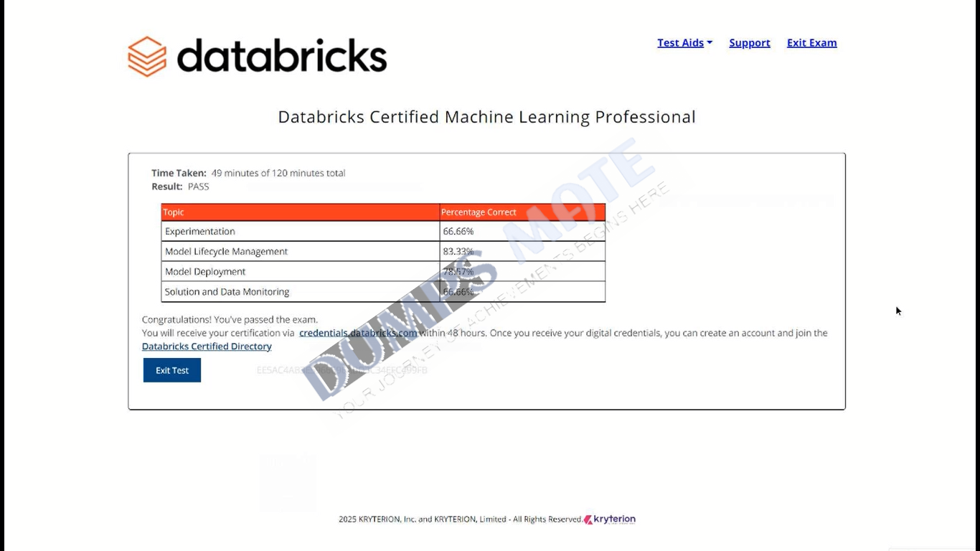Image resolution: width=980 pixels, height=551 pixels.
Task: Click the Support link
Action: pyautogui.click(x=750, y=43)
